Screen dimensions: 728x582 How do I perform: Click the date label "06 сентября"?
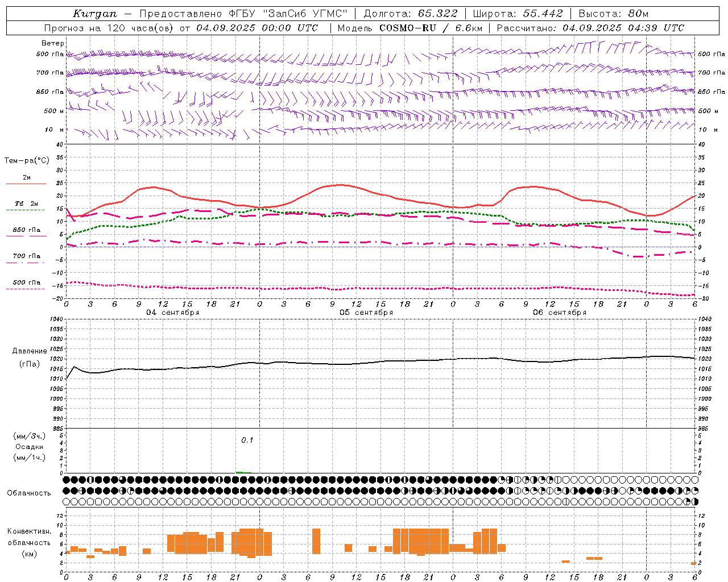[x=560, y=312]
